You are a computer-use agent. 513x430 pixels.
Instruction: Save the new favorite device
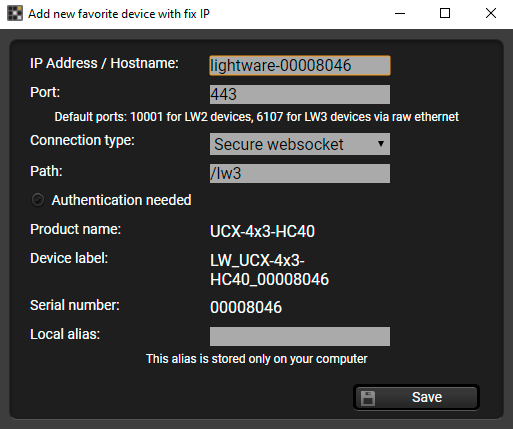(416, 397)
